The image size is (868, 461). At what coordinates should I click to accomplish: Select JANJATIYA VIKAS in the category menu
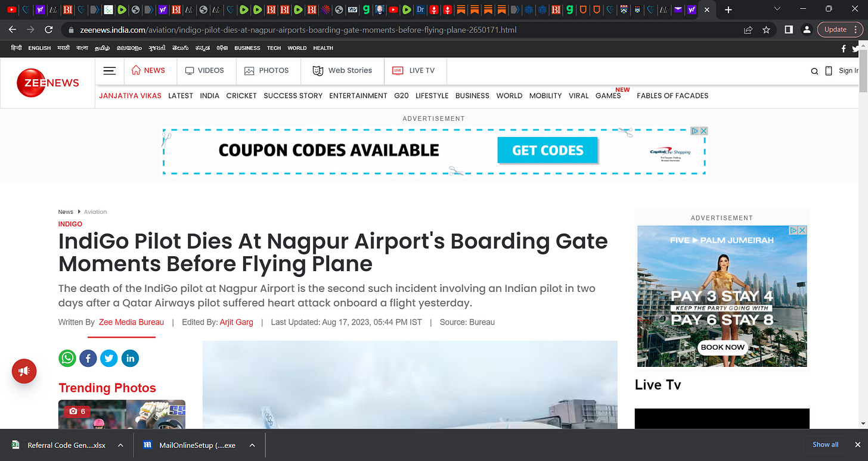click(130, 96)
